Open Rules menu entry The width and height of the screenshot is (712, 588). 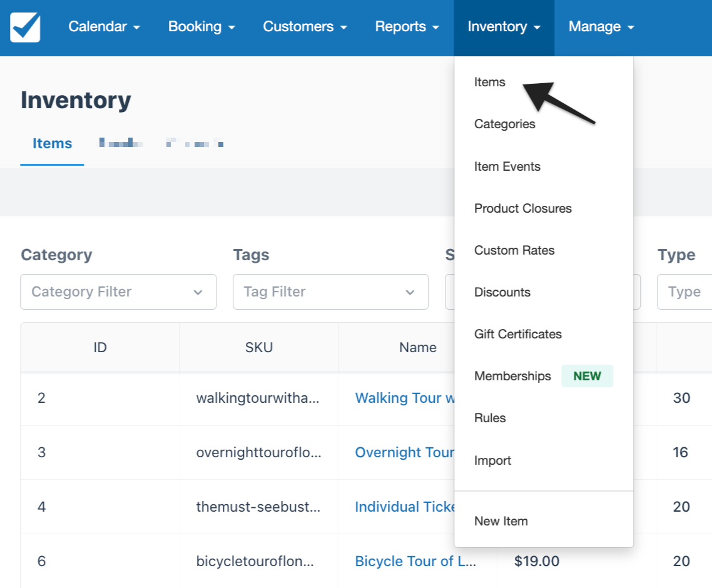(490, 418)
